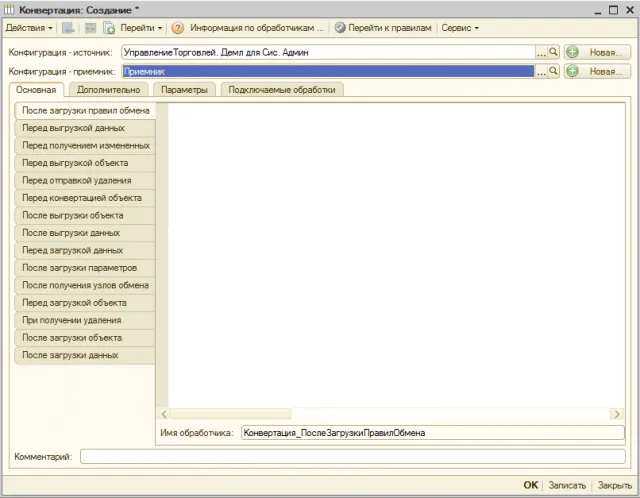This screenshot has width=640, height=498.
Task: Click the Закрыть button
Action: [x=615, y=485]
